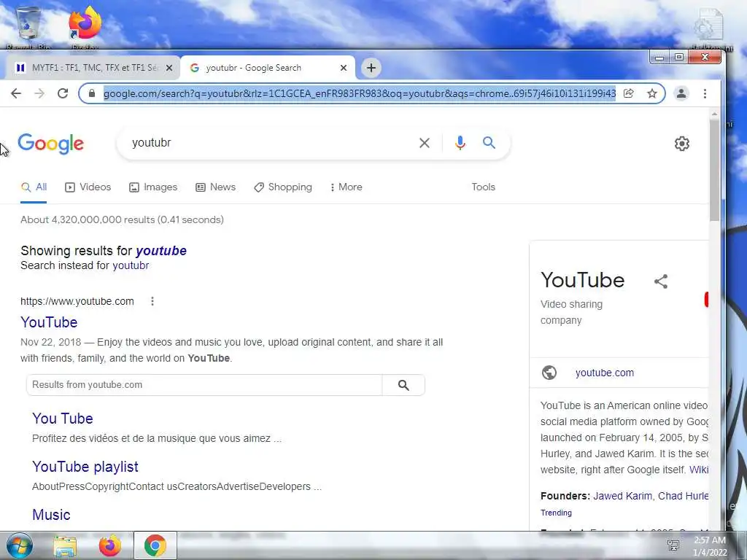Select the Chrome address bar URL
Screen dimensions: 747x560
click(x=360, y=93)
